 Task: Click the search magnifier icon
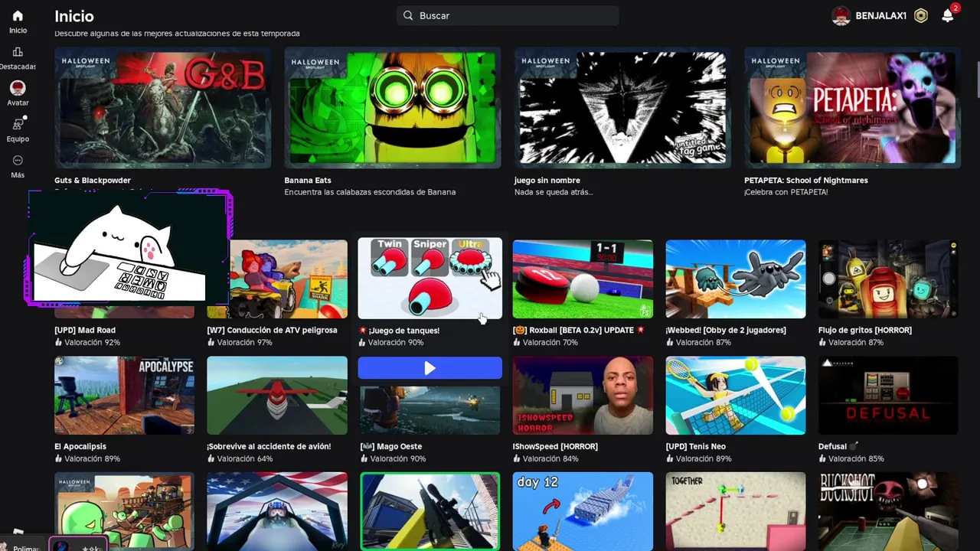pos(408,15)
